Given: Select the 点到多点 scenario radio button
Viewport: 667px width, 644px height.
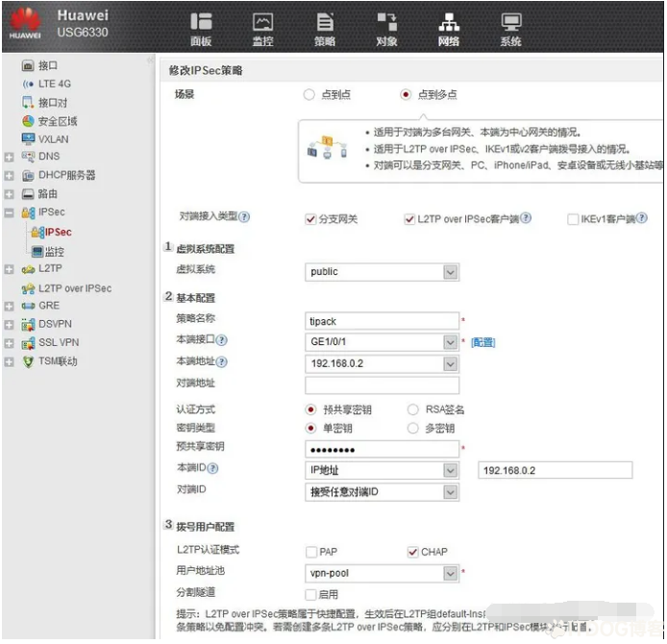Looking at the screenshot, I should (x=406, y=94).
